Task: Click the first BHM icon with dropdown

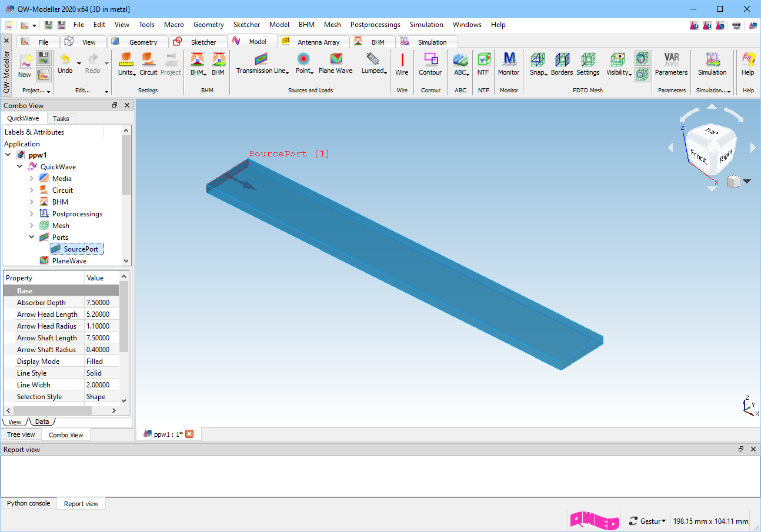Action: pyautogui.click(x=197, y=65)
